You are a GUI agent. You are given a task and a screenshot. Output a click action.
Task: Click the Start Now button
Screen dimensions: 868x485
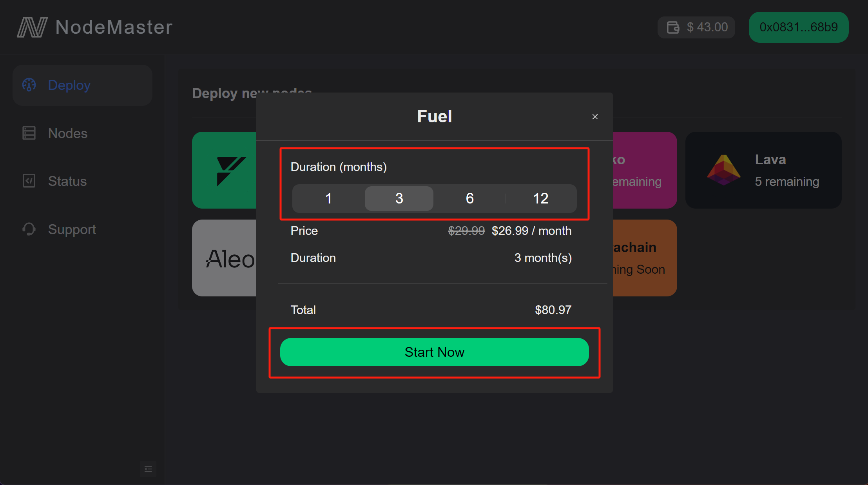click(x=434, y=352)
